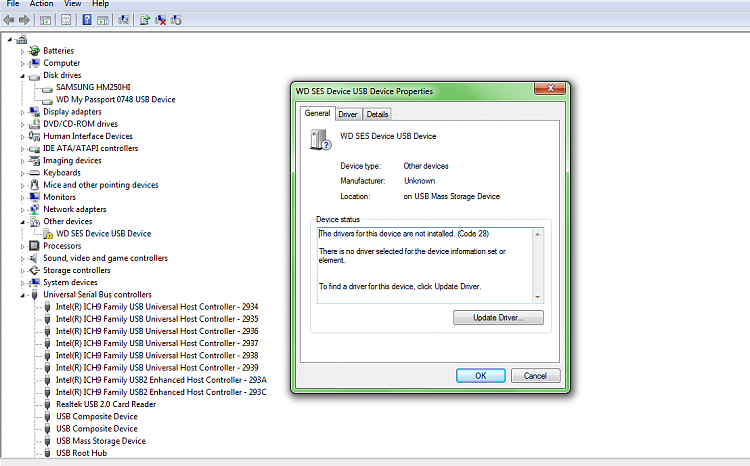Select WD SES Device USB Device in tree
This screenshot has width=750, height=466.
coord(103,233)
